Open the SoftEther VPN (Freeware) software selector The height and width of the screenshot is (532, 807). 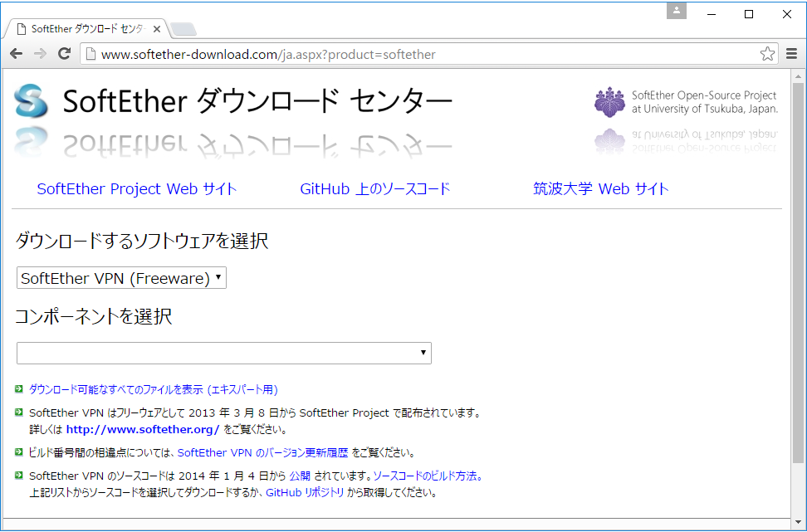(120, 277)
